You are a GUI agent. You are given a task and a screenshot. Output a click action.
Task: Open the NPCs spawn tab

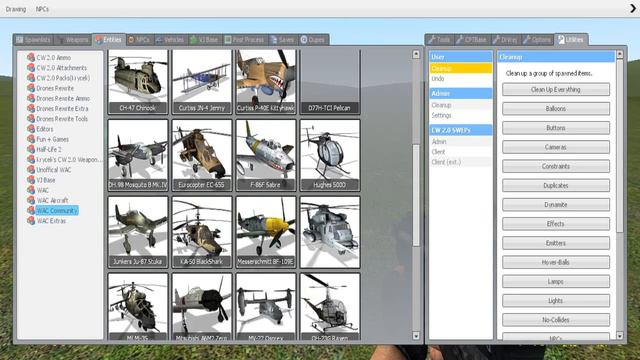139,40
